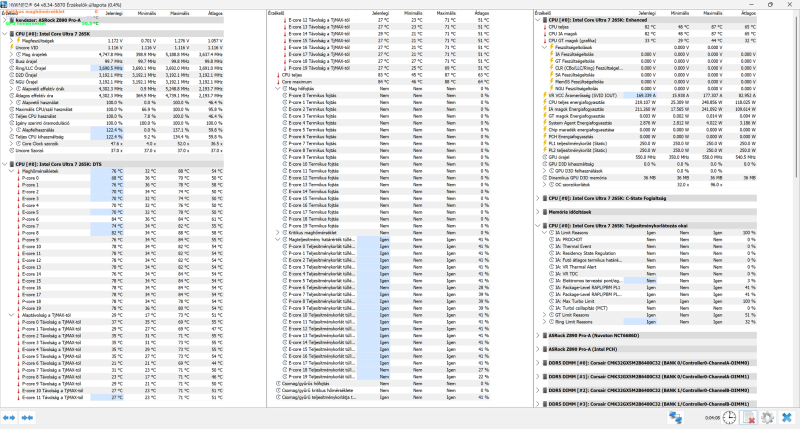The width and height of the screenshot is (800, 429).
Task: Click Érzékelő column header in middle panel
Action: point(276,13)
